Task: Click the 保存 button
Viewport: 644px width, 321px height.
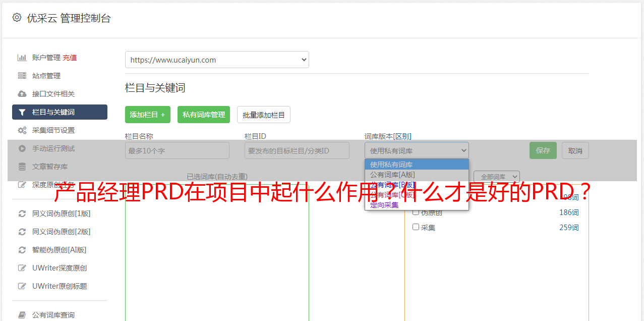Action: point(543,150)
